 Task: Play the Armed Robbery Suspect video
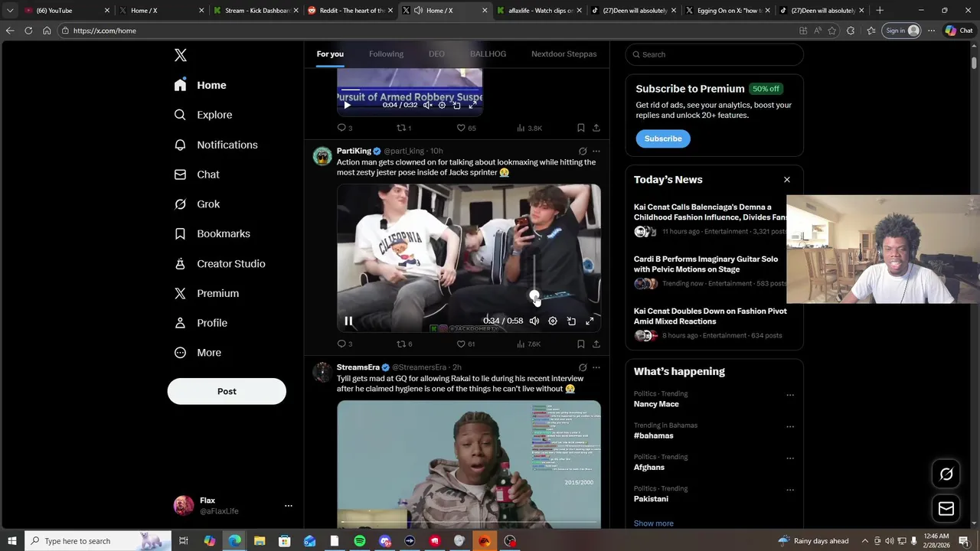[347, 106]
